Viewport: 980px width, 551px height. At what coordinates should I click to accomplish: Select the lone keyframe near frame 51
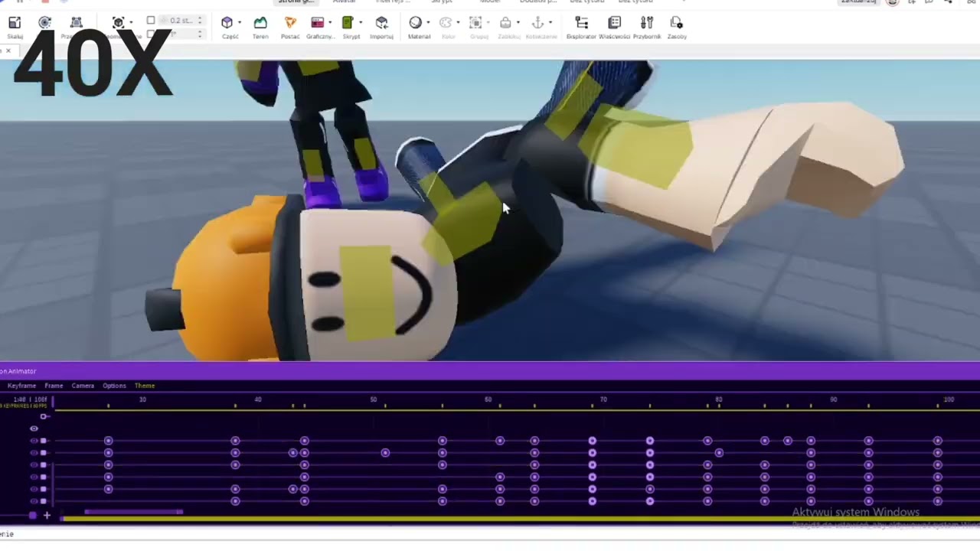[x=385, y=453]
